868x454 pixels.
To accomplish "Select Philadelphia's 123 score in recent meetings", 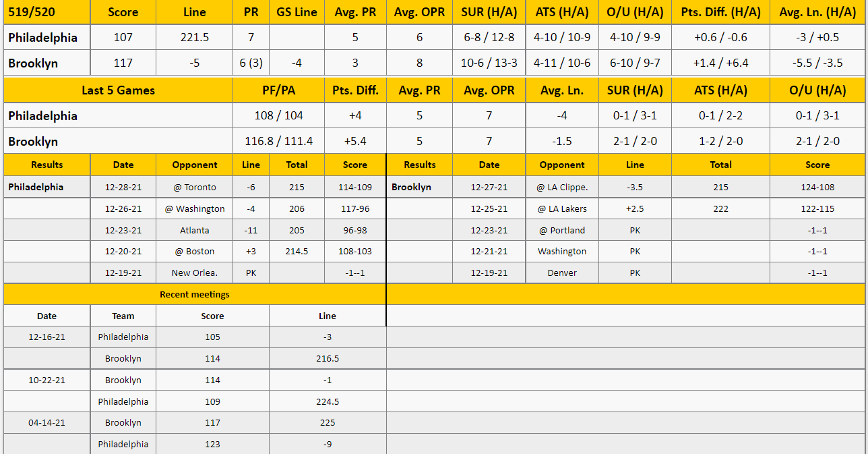I will click(212, 444).
